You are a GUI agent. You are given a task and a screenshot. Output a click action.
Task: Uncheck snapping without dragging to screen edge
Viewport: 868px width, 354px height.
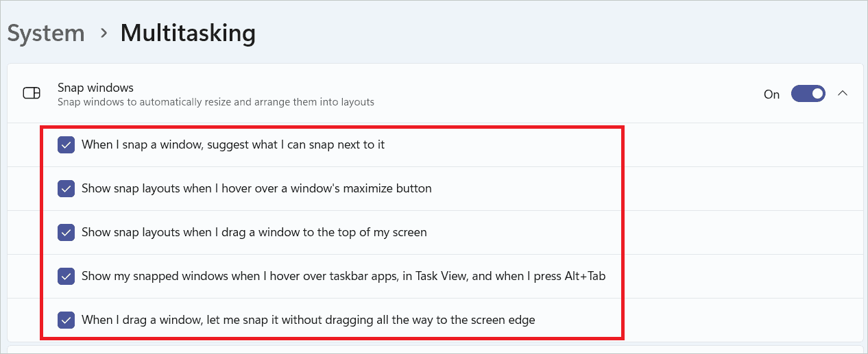pyautogui.click(x=67, y=320)
